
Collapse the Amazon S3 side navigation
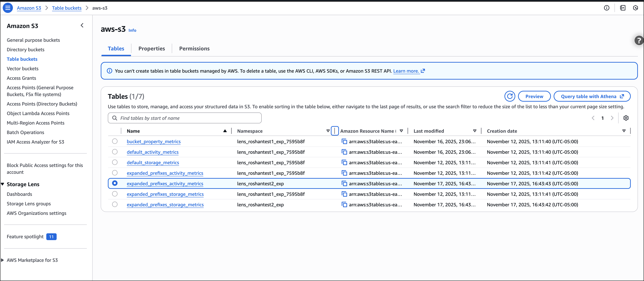tap(82, 25)
